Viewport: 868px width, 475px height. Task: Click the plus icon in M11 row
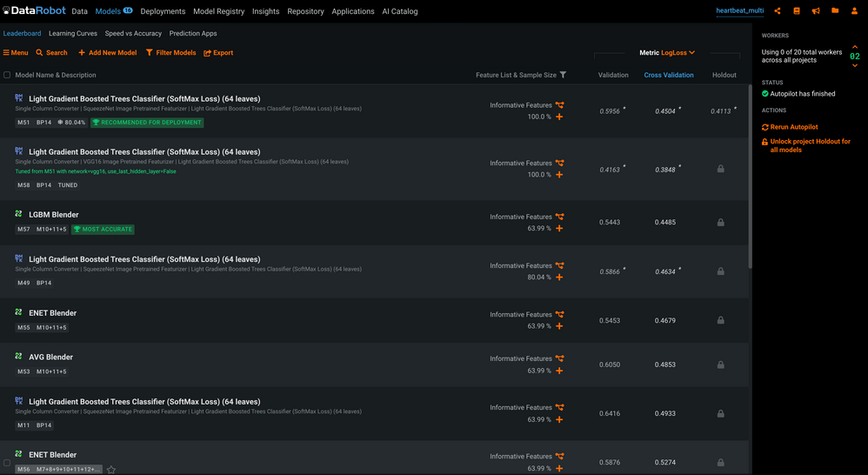[x=559, y=419]
